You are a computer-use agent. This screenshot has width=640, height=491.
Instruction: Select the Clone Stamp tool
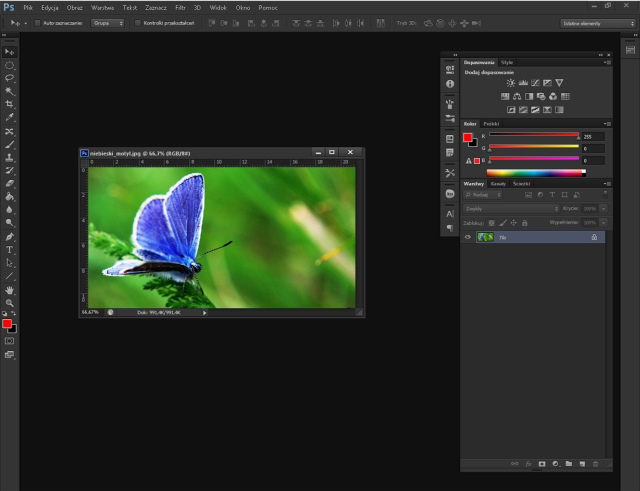click(9, 158)
